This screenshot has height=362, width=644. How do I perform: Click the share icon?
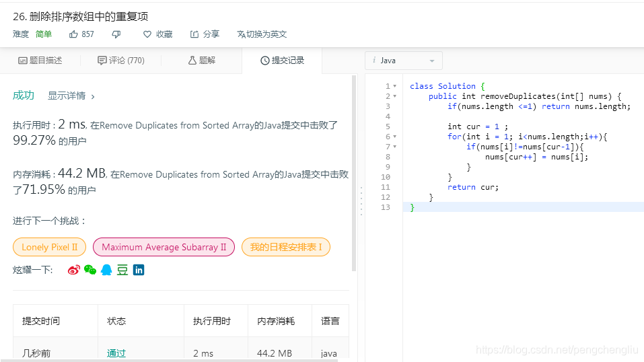[x=194, y=34]
